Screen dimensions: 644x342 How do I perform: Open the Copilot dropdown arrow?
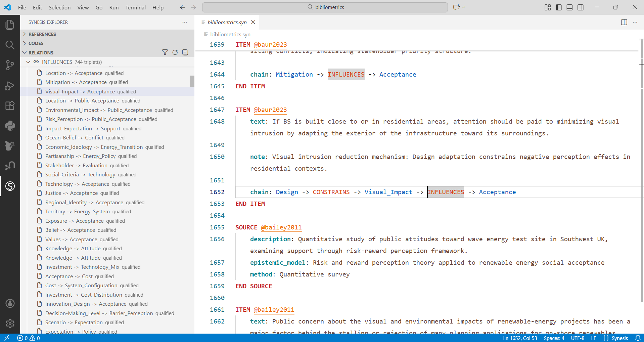(464, 7)
